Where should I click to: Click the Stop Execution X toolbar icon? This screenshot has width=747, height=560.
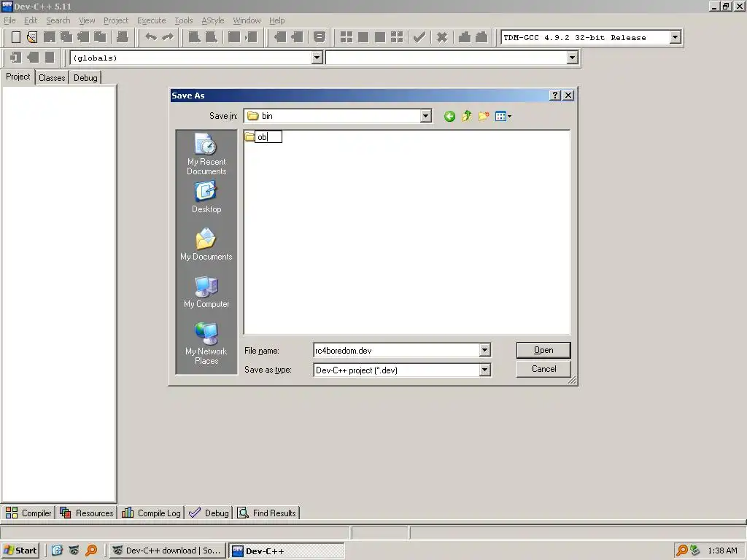coord(442,37)
